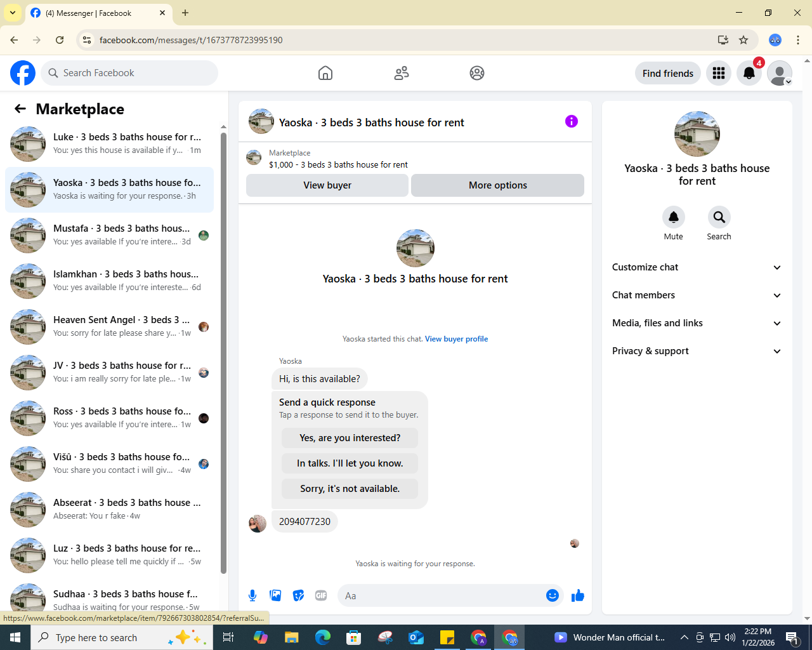
Task: Click the More options button
Action: (497, 185)
